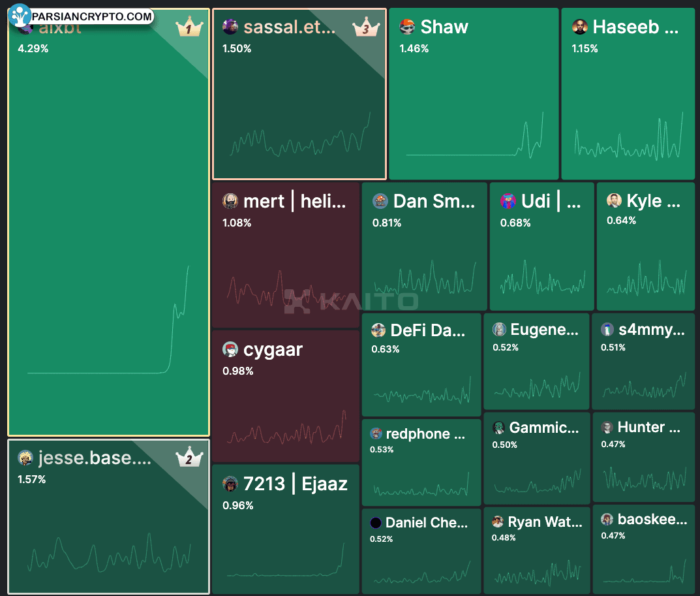Open the Ryan Wat avatar icon
This screenshot has width=700, height=596.
(498, 522)
